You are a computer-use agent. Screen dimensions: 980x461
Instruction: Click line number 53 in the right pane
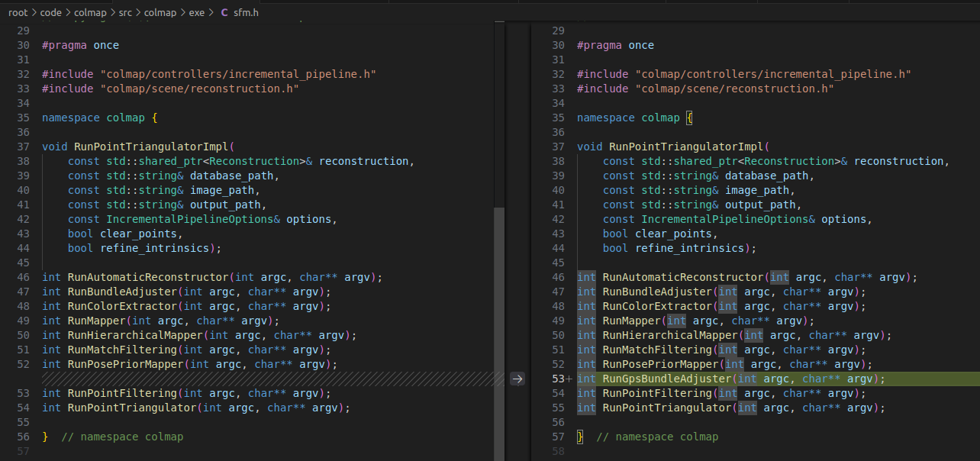pos(556,379)
